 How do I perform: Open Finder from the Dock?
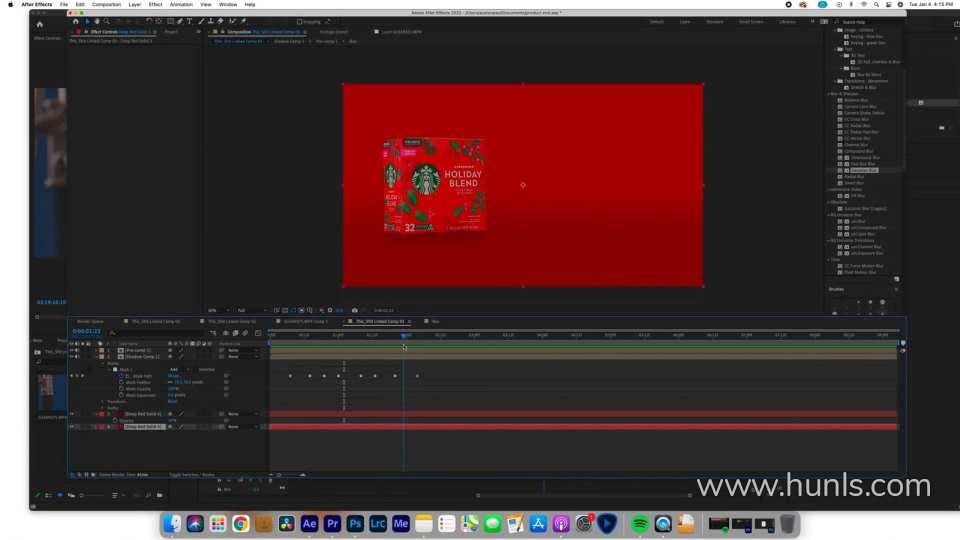coord(172,524)
